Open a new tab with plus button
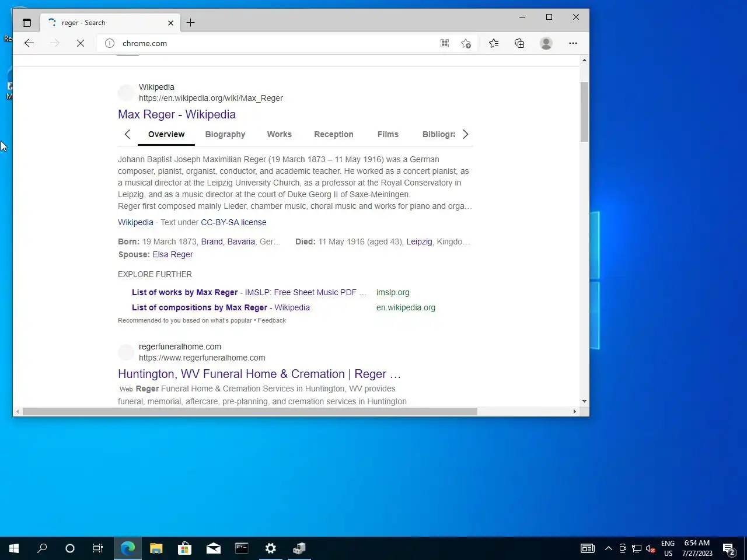This screenshot has height=560, width=747. [190, 23]
